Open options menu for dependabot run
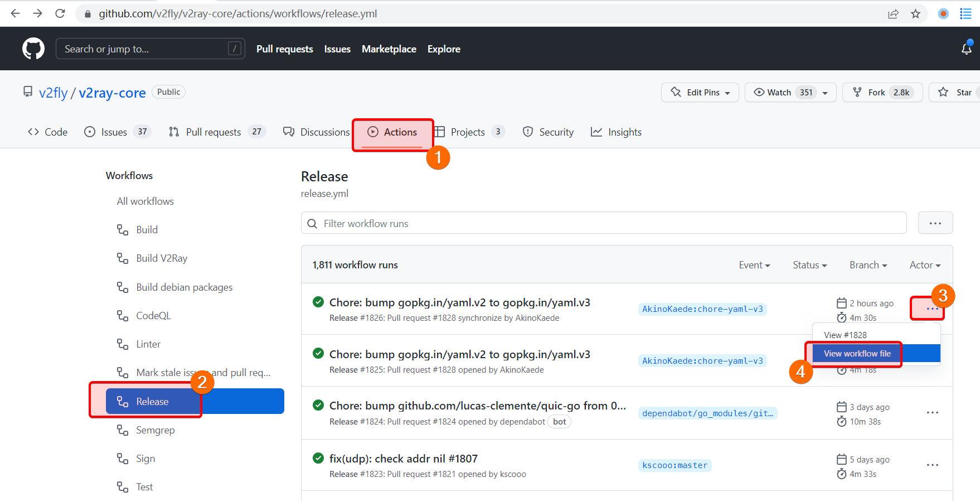This screenshot has width=980, height=501. click(x=932, y=413)
